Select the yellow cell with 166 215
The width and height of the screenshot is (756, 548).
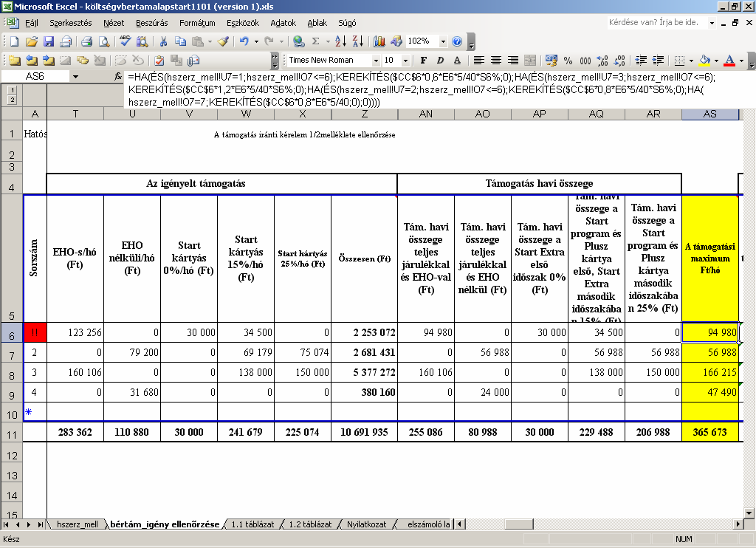coord(709,372)
